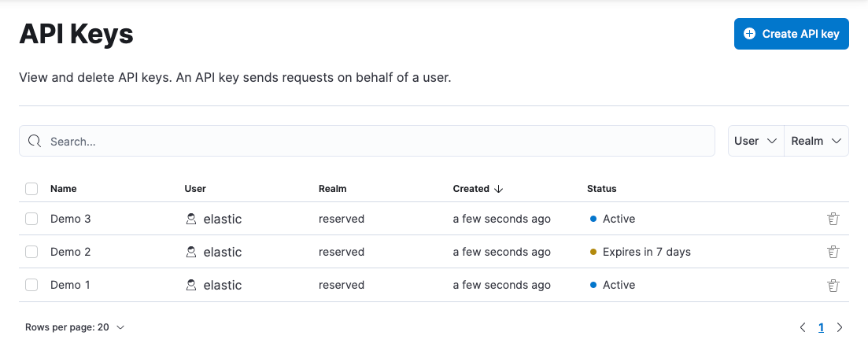868x347 pixels.
Task: Open the User filter dropdown
Action: pyautogui.click(x=755, y=141)
